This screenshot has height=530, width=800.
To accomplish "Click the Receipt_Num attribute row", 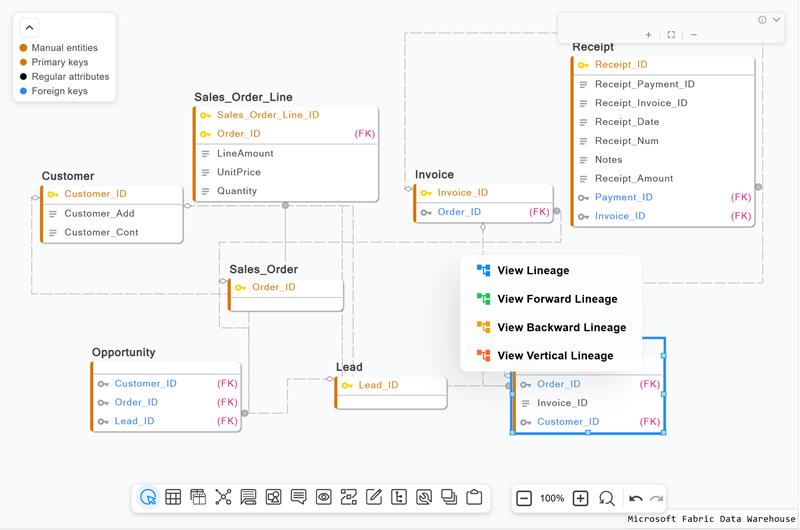I will 664,141.
